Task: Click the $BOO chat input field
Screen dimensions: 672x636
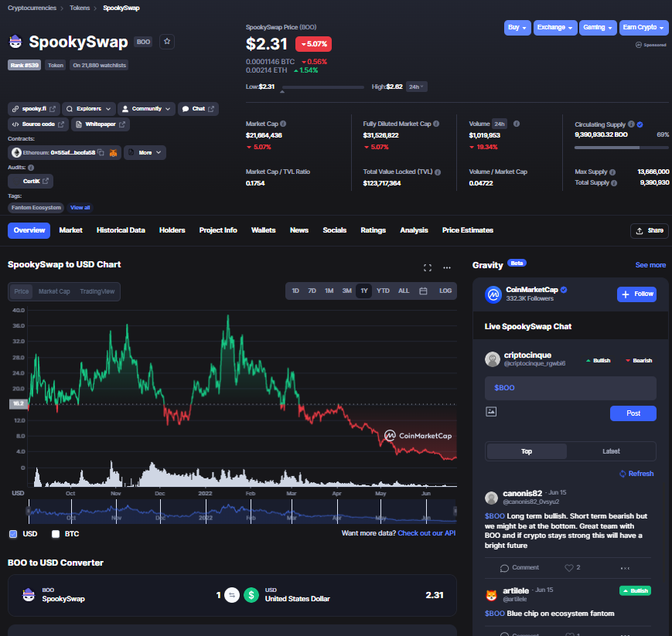Action: 570,388
